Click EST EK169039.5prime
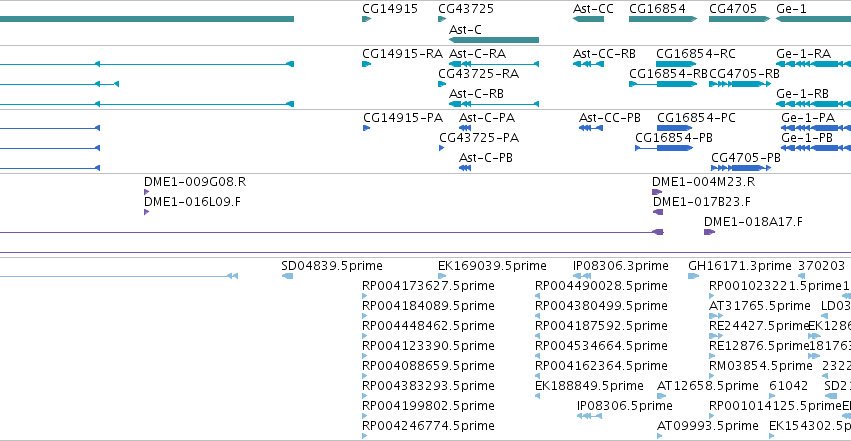Viewport: 851px width, 441px height. (442, 276)
